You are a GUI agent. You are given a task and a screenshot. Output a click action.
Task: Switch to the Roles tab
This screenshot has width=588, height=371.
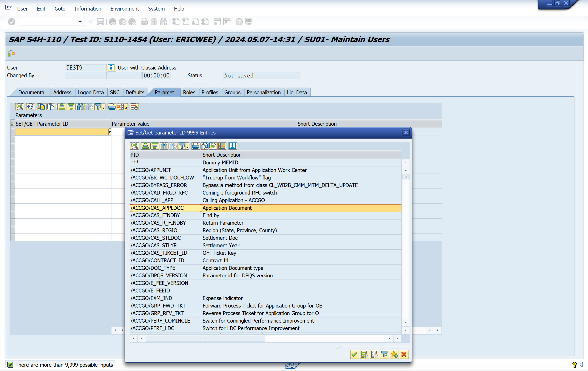pyautogui.click(x=189, y=92)
